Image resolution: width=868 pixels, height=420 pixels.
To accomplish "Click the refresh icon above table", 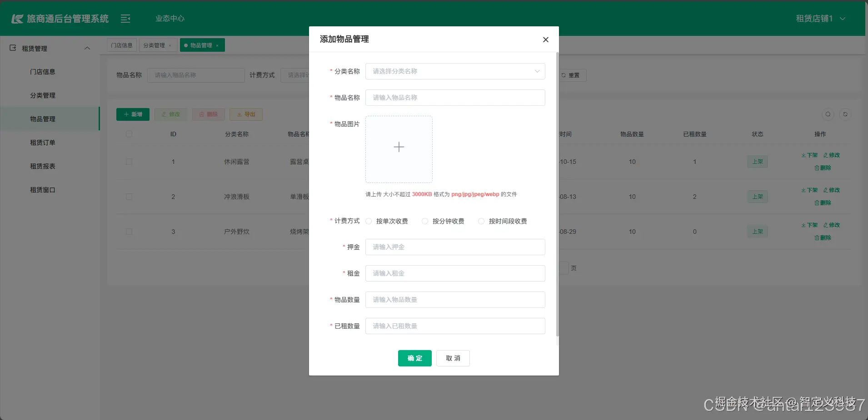I will click(x=845, y=114).
